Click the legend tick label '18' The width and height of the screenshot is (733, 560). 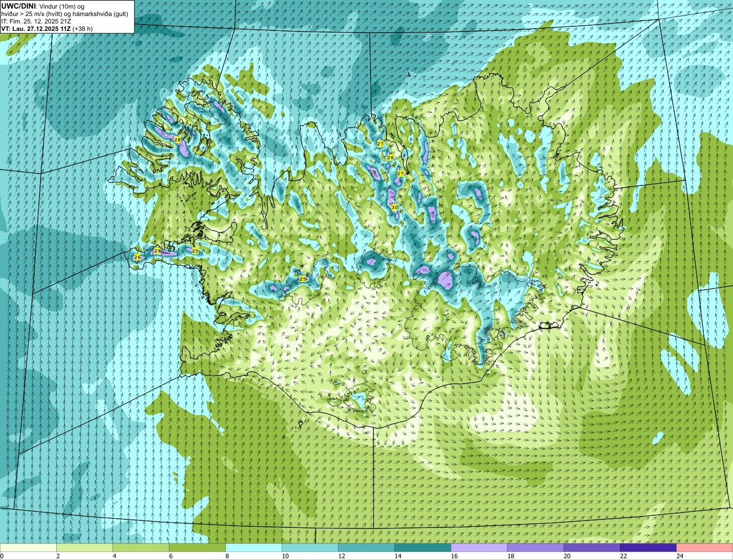tap(510, 556)
